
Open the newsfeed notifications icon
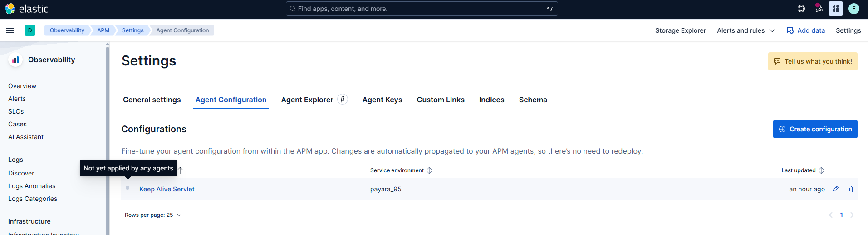[x=819, y=9]
